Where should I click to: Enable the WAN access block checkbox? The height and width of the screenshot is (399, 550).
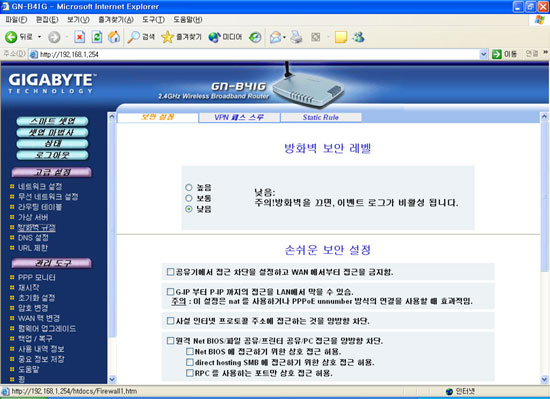tap(170, 272)
